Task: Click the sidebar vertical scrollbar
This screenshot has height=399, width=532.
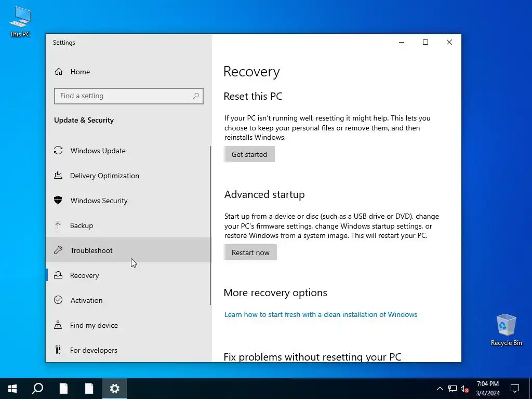Action: pos(210,225)
